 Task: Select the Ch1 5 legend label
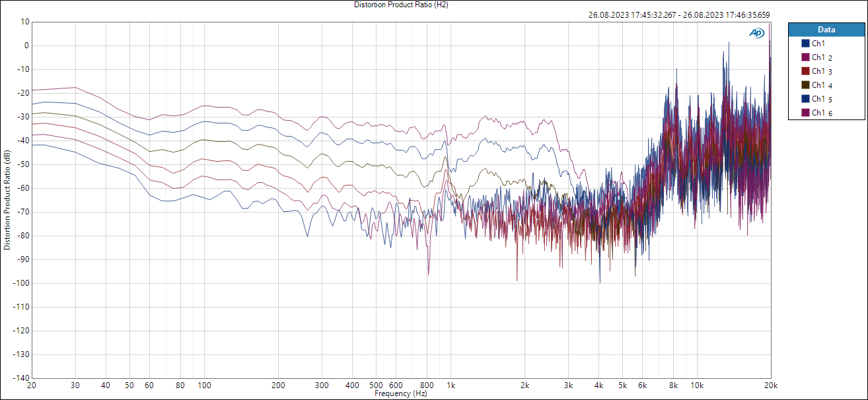(822, 99)
